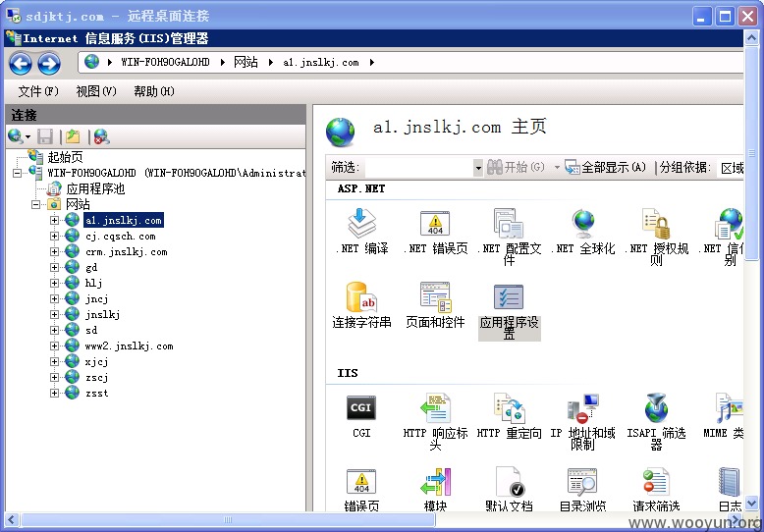The width and height of the screenshot is (764, 532).
Task: Open the HTTP 响应标头 icon
Action: click(x=435, y=407)
